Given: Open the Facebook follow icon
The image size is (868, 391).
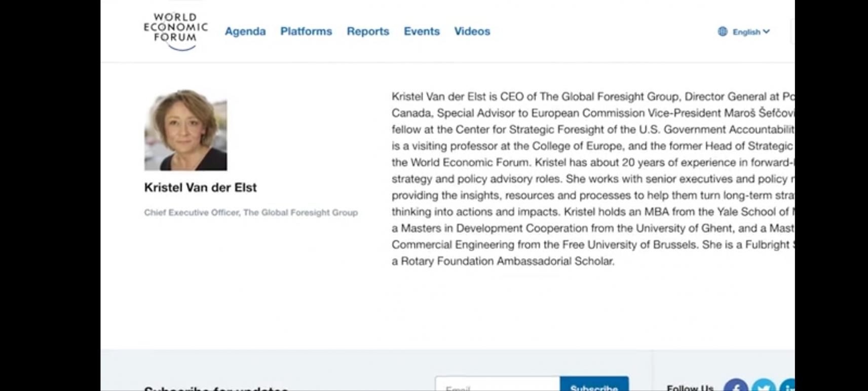Looking at the screenshot, I should point(736,385).
